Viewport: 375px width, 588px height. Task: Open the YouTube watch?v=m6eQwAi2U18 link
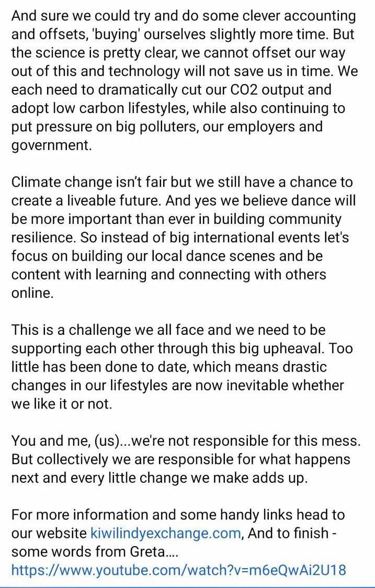[x=178, y=570]
